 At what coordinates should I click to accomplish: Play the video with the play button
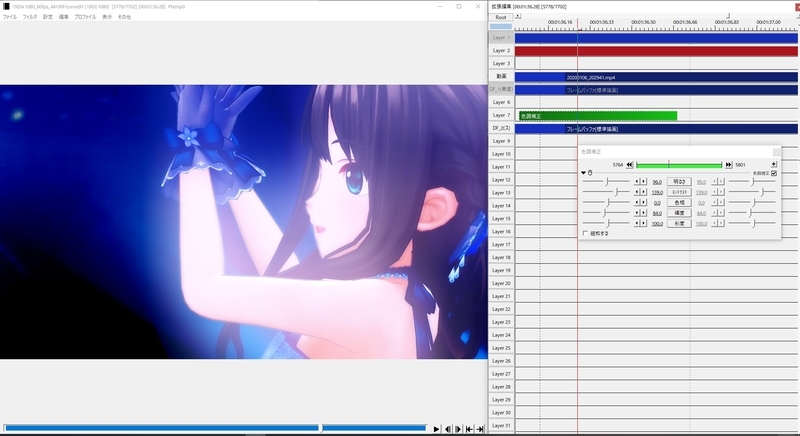click(x=436, y=429)
